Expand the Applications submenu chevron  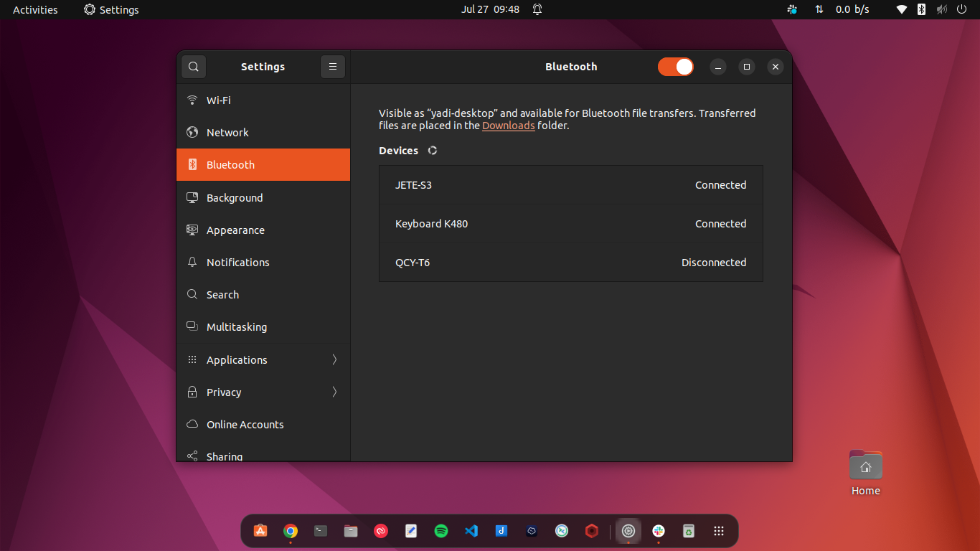click(x=334, y=360)
